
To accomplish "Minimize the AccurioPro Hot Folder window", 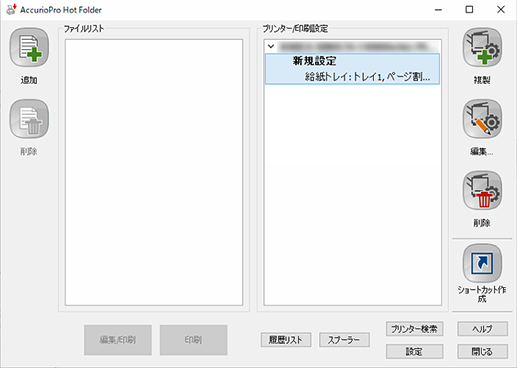I will pos(438,10).
